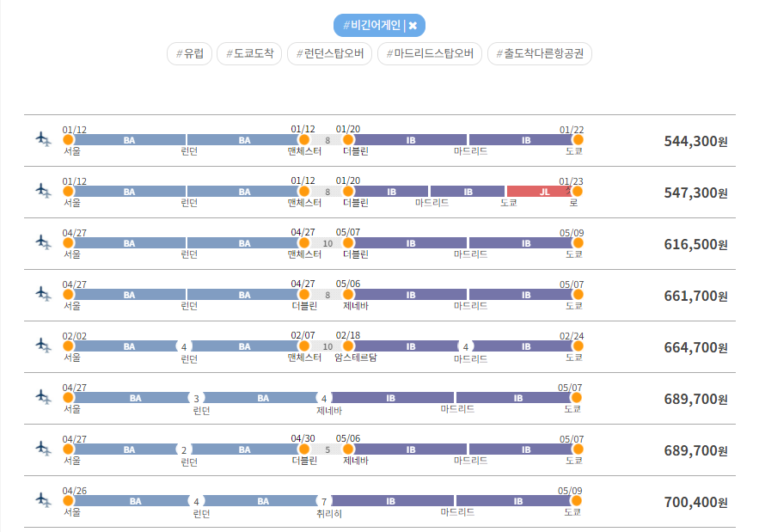Click 01/22 Tokyo arrival dot

[x=578, y=140]
